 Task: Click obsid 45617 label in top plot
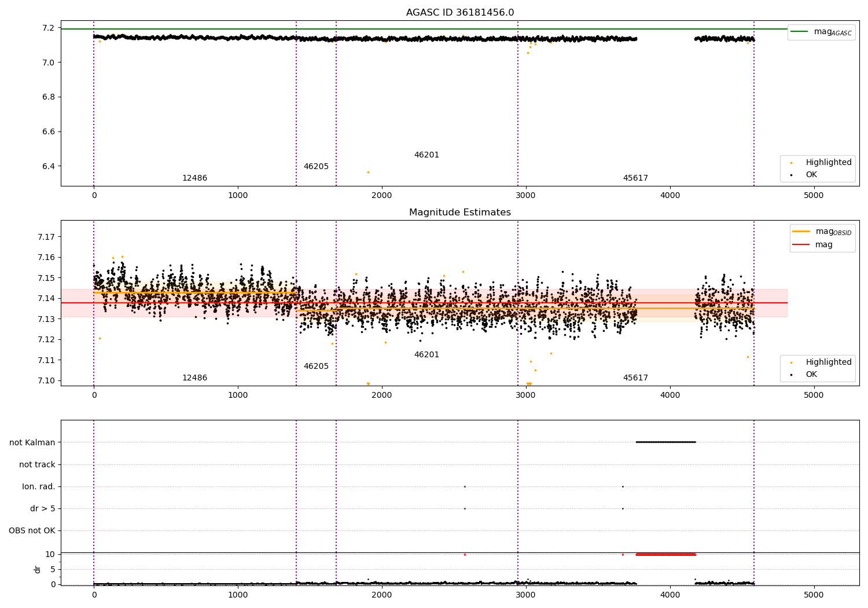[x=635, y=178]
